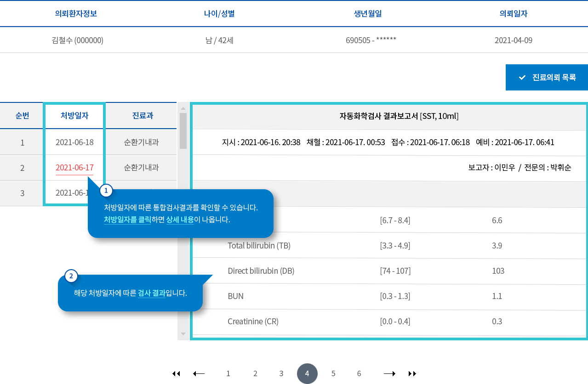588x384 pixels.
Task: Click the 처방일자 column header
Action: pos(74,116)
